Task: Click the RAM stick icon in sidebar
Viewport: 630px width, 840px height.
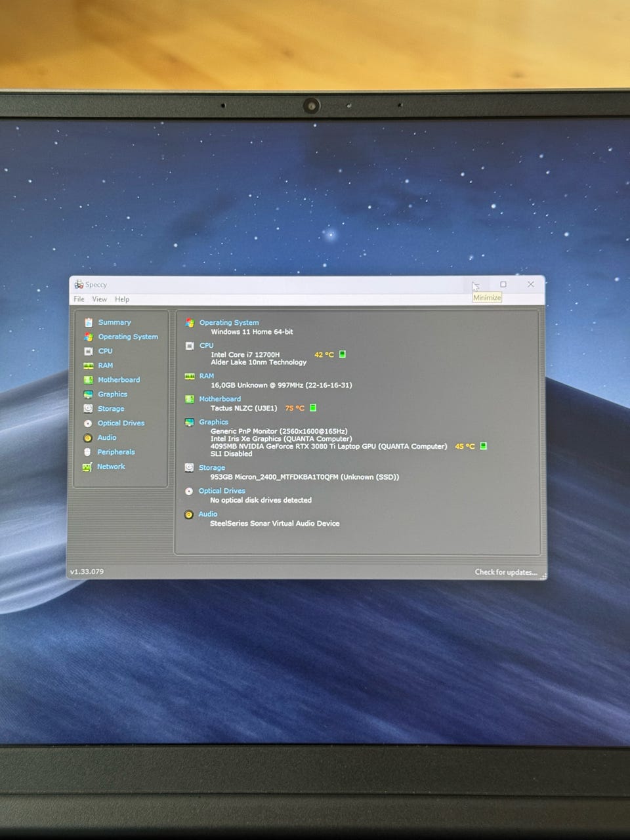Action: tap(88, 366)
